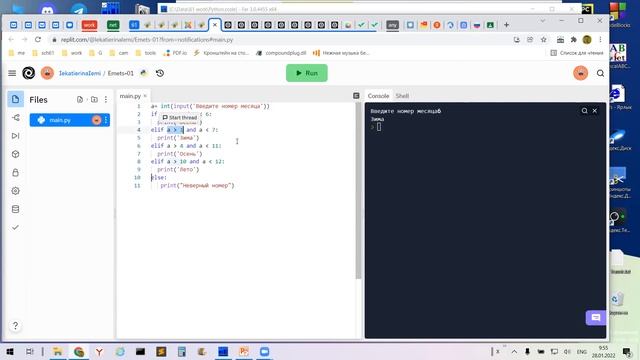640x360 pixels.
Task: Open the 'me' bookmark folder
Action: 17,53
